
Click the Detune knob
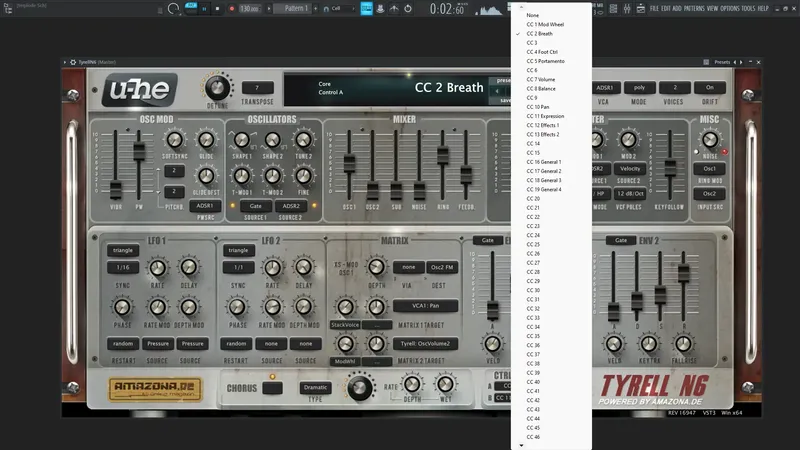tap(217, 87)
